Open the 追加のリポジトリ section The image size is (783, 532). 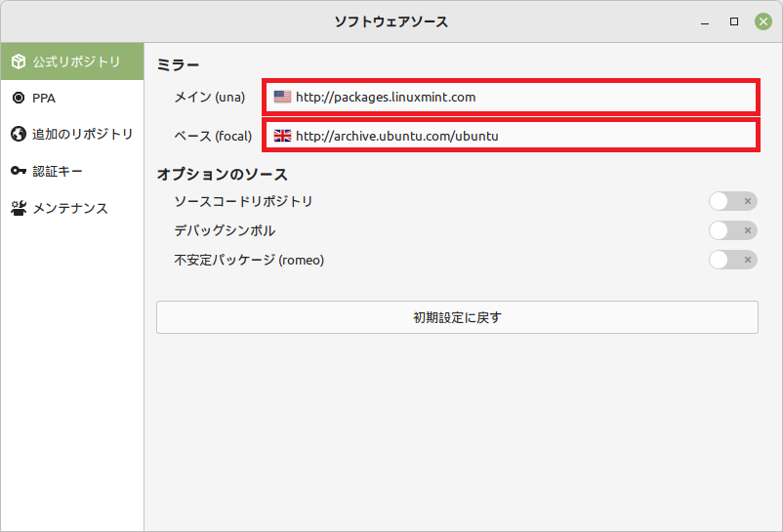72,134
